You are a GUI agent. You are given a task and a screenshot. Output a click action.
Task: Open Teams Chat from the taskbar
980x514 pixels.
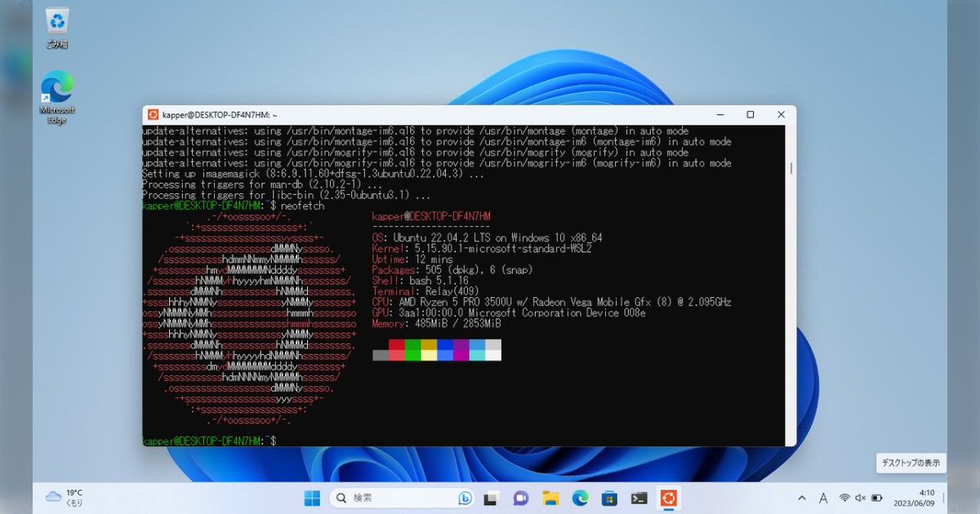[521, 498]
